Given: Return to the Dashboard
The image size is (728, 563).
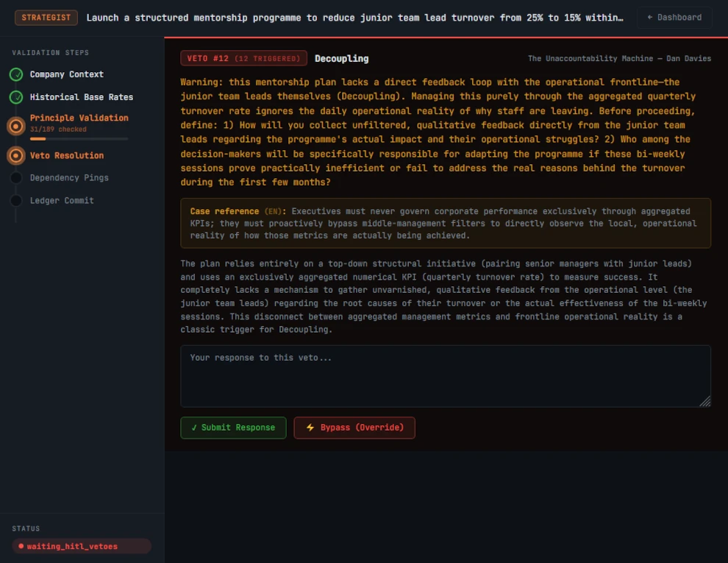Looking at the screenshot, I should [674, 18].
